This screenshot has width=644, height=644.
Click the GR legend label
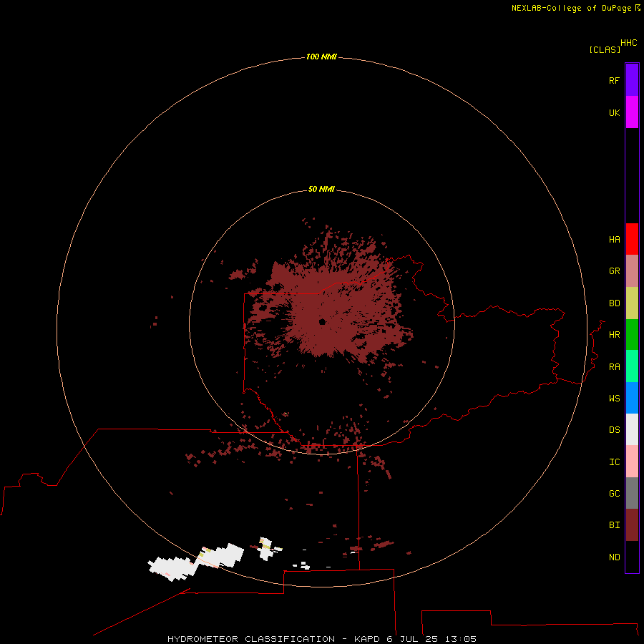coord(614,271)
